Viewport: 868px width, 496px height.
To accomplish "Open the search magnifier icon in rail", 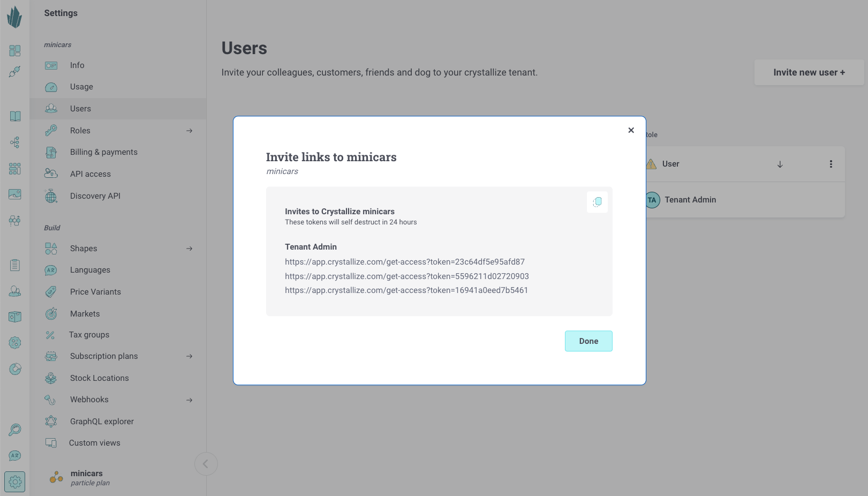I will (x=15, y=430).
